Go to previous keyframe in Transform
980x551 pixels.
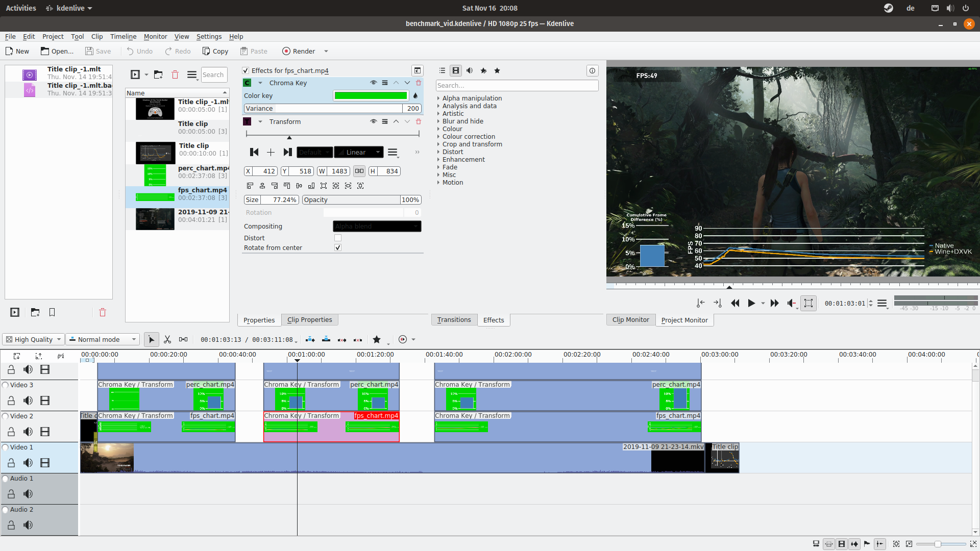[254, 152]
